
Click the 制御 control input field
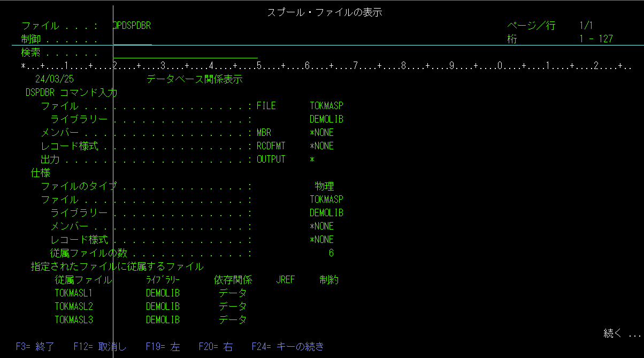point(133,39)
